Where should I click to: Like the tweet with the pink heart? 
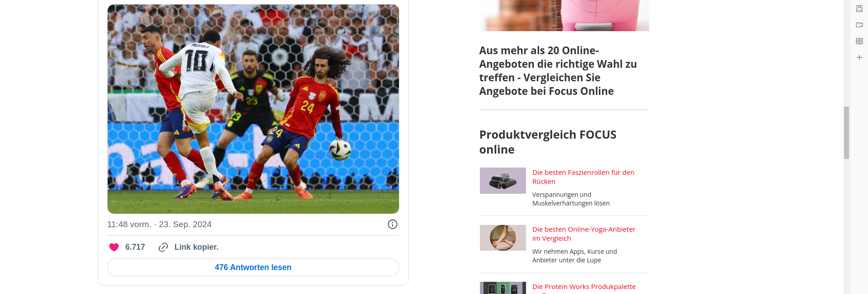coord(114,247)
